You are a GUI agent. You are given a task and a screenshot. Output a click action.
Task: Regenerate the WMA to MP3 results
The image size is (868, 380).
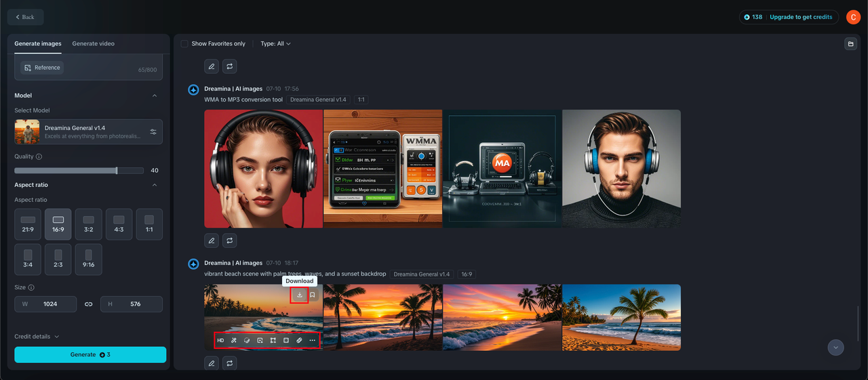click(x=230, y=240)
